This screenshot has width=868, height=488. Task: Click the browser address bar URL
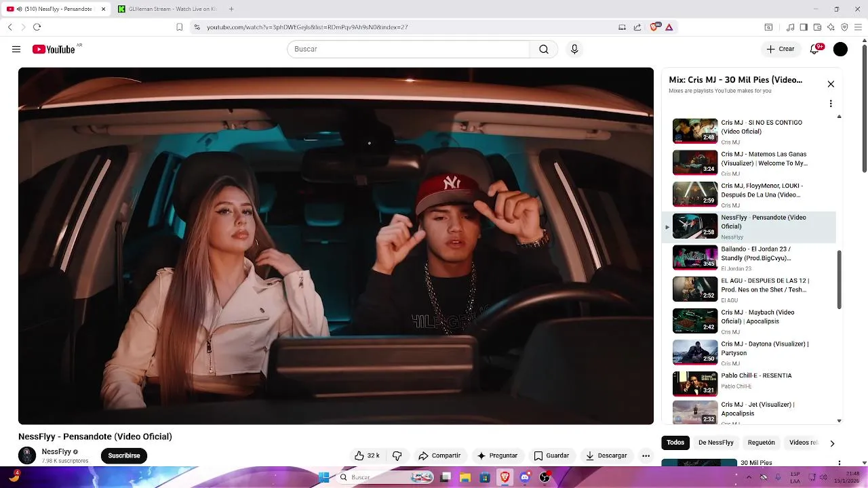[x=307, y=27]
